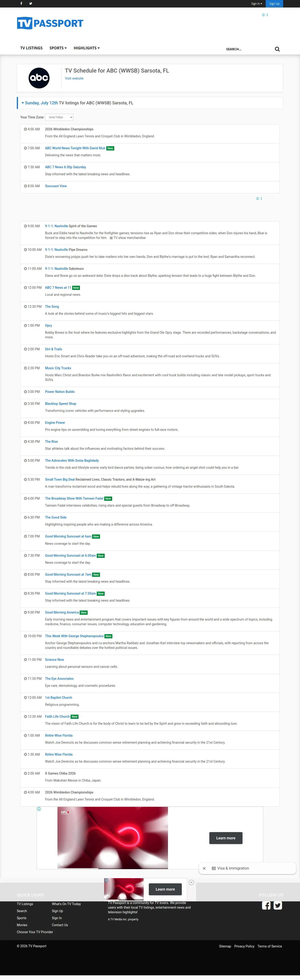
Task: Open Small Town Big Deal listing
Action: (x=60, y=480)
